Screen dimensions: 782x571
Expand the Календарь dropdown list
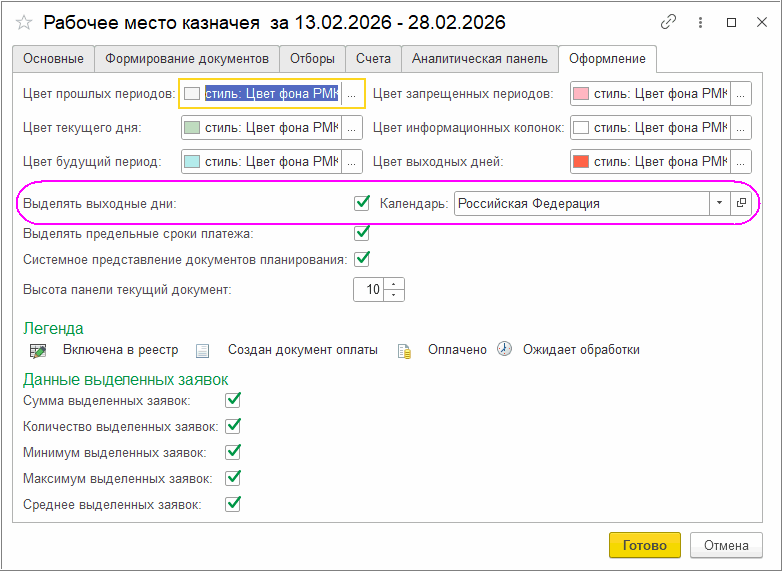(x=719, y=203)
